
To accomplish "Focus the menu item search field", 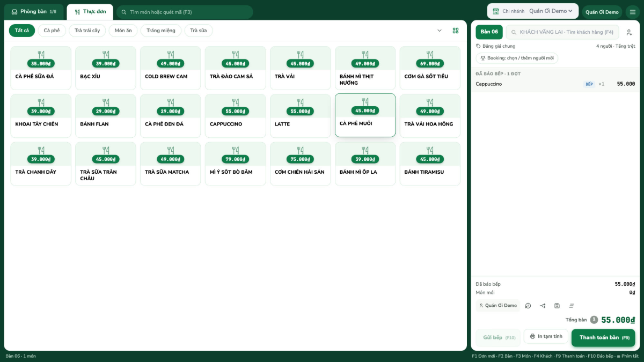I will 185,12.
